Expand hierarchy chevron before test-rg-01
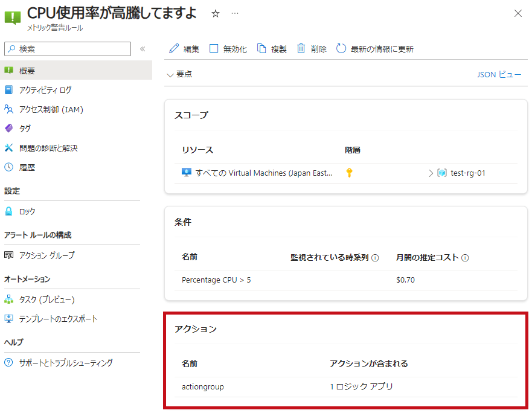The height and width of the screenshot is (416, 532). pos(431,173)
